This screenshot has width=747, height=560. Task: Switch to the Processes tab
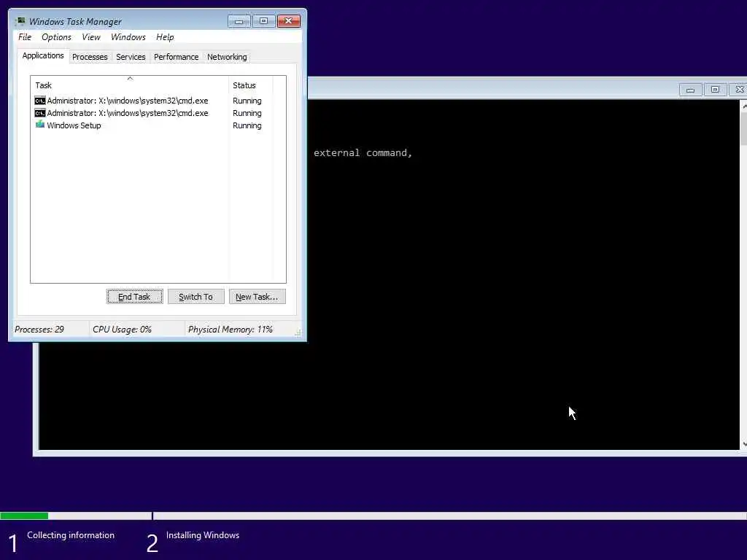(x=90, y=57)
